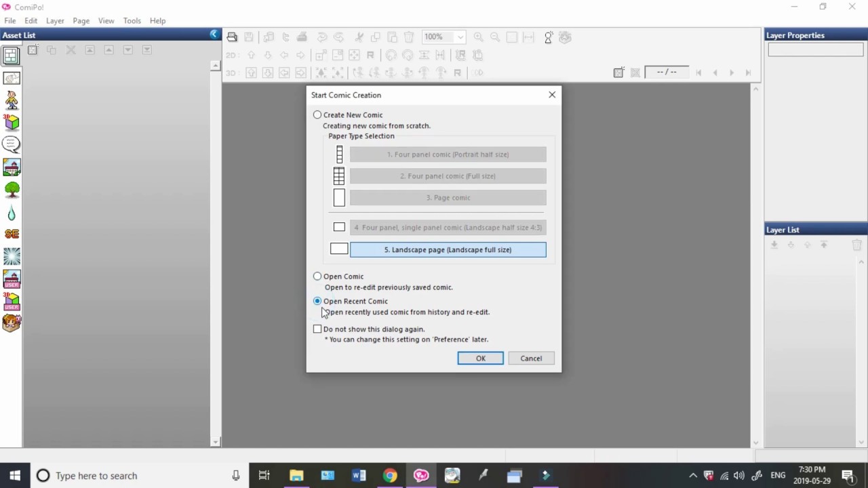Image resolution: width=868 pixels, height=488 pixels.
Task: Click the Asset List scrollbar up arrow
Action: point(216,66)
